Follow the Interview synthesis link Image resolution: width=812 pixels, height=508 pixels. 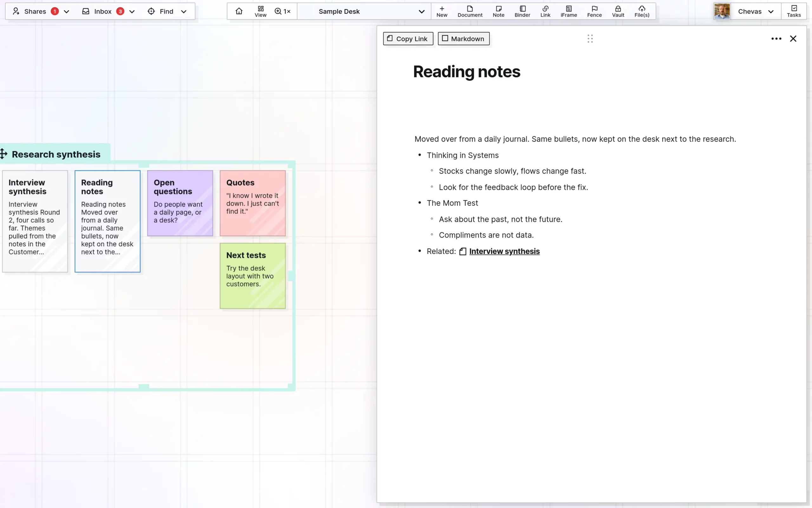tap(504, 251)
